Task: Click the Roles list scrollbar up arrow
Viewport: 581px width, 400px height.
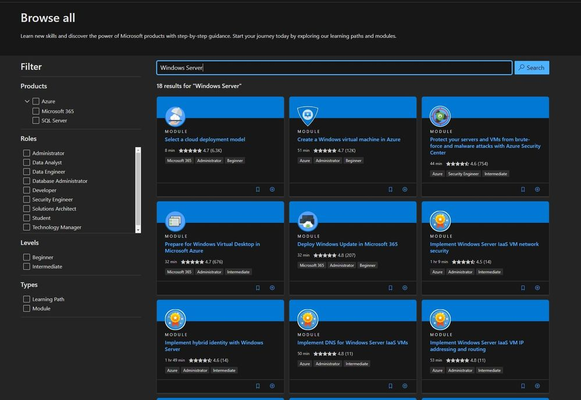Action: (138, 150)
